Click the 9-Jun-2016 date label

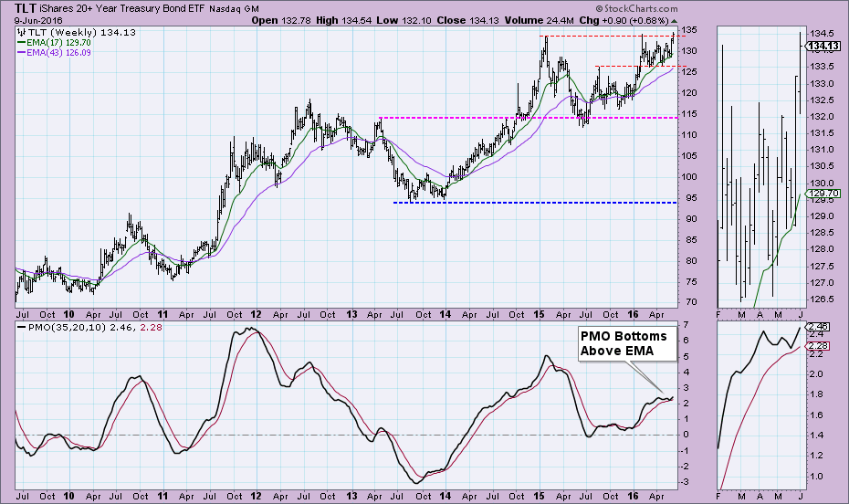pos(38,21)
